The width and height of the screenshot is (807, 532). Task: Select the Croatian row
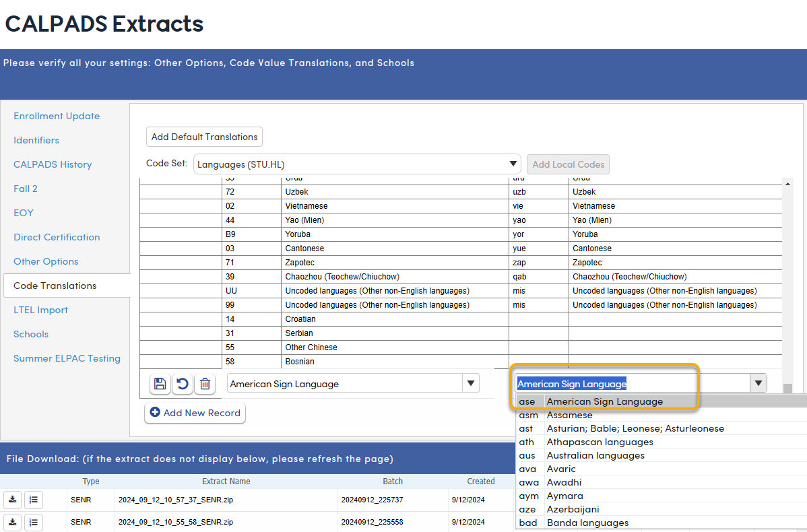click(x=461, y=319)
